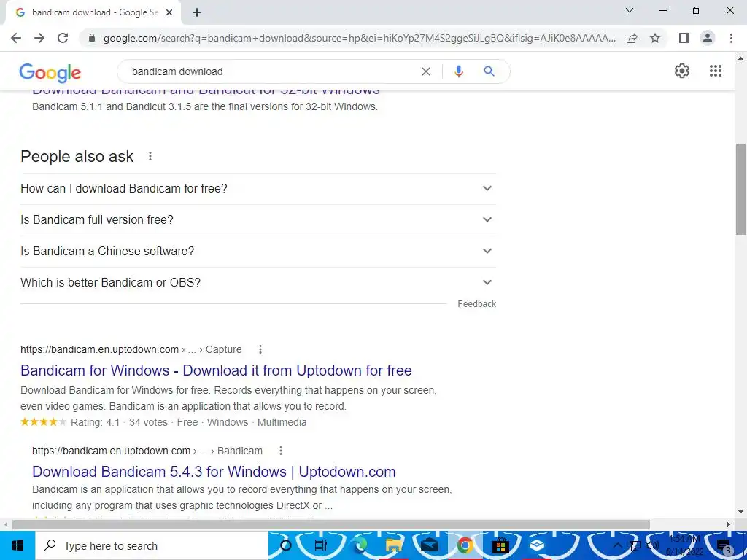Image resolution: width=747 pixels, height=560 pixels.
Task: Open the Mail app from taskbar
Action: pyautogui.click(x=429, y=545)
